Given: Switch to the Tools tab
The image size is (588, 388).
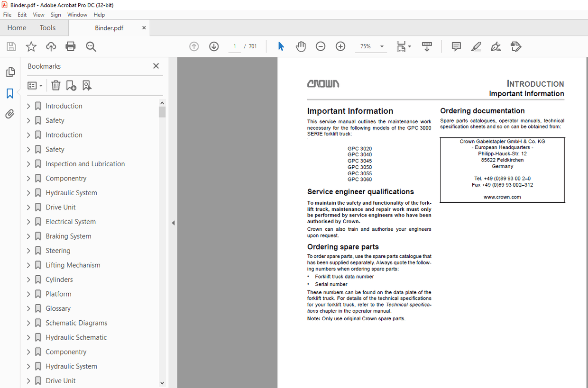Looking at the screenshot, I should coord(47,28).
